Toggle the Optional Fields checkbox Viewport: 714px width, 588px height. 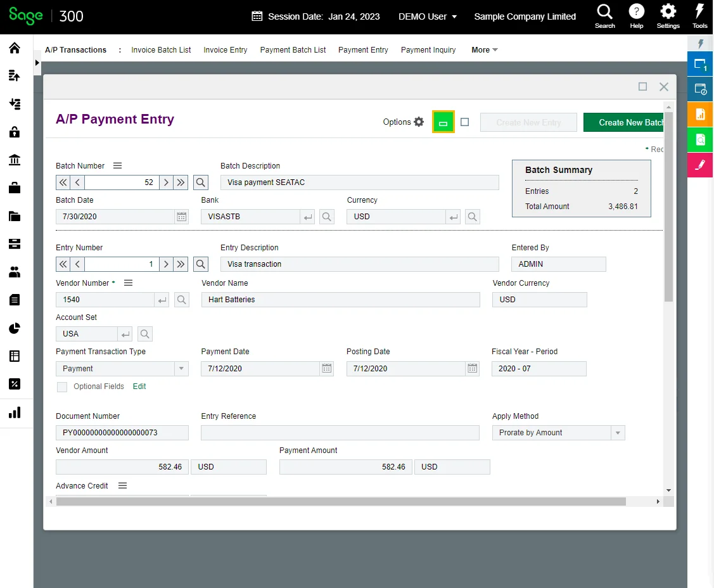tap(62, 387)
